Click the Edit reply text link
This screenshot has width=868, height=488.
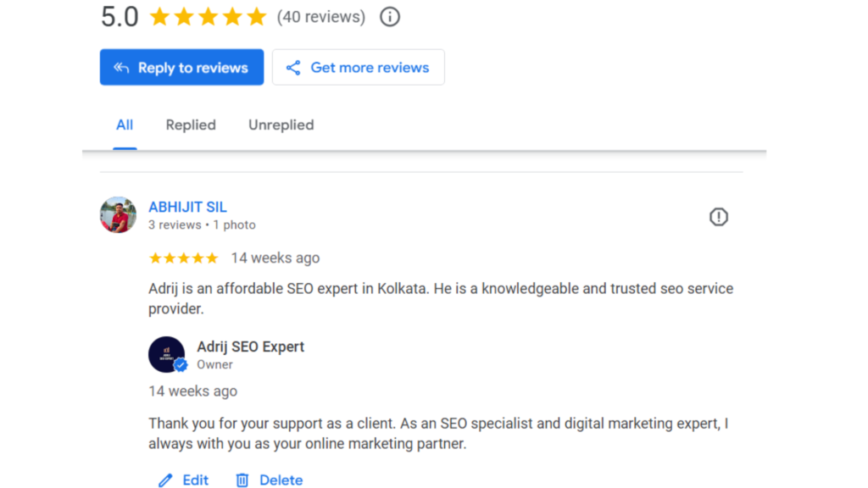[x=196, y=480]
